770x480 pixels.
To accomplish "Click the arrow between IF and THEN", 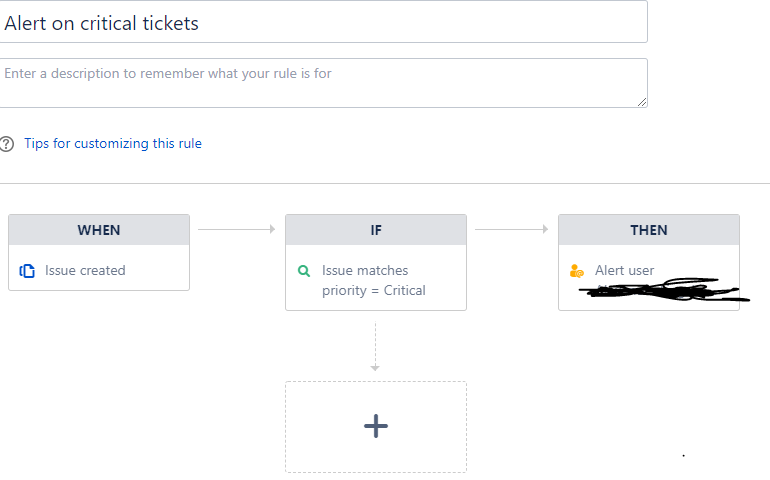I will coord(512,229).
